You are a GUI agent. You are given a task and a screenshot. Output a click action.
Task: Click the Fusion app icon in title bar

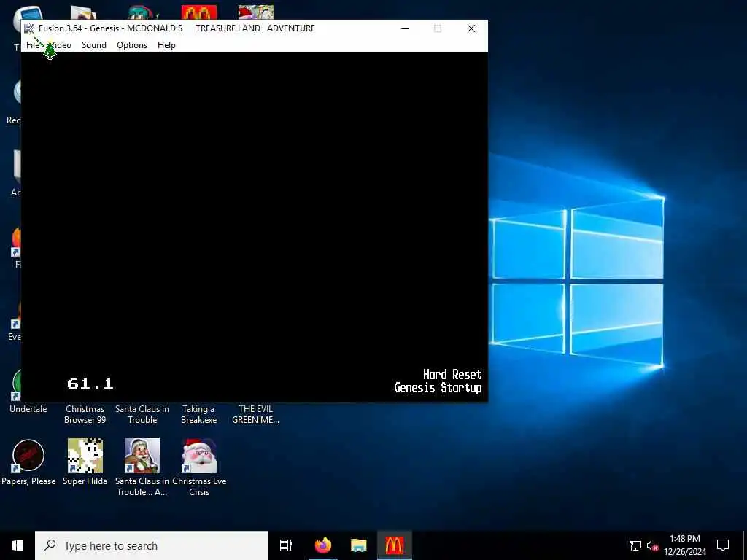(x=29, y=28)
